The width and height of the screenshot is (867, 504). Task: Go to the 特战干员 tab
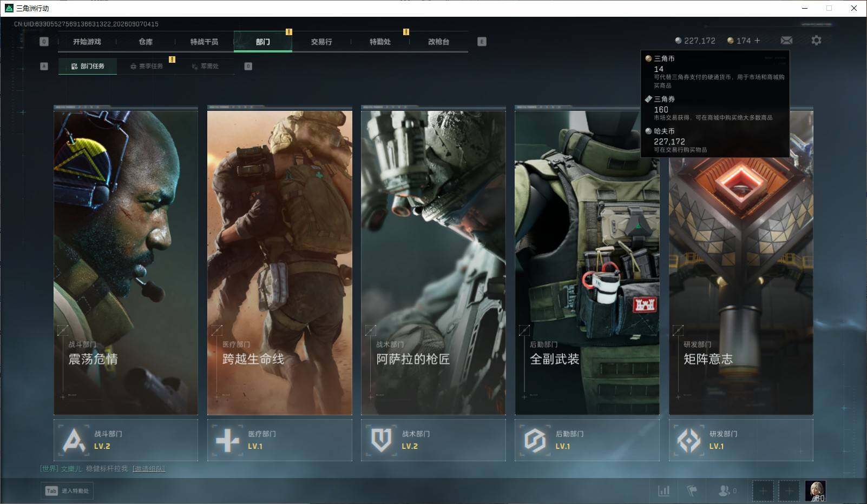point(204,42)
